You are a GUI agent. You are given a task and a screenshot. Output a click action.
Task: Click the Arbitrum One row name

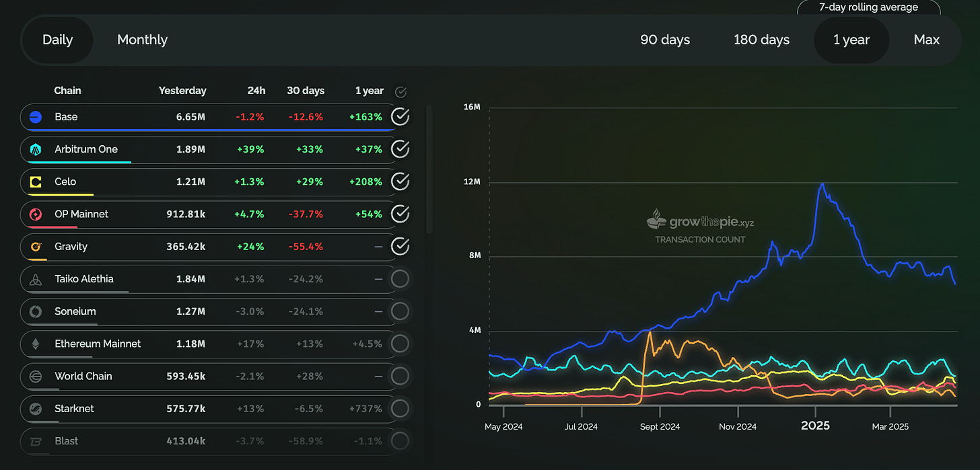coord(86,149)
